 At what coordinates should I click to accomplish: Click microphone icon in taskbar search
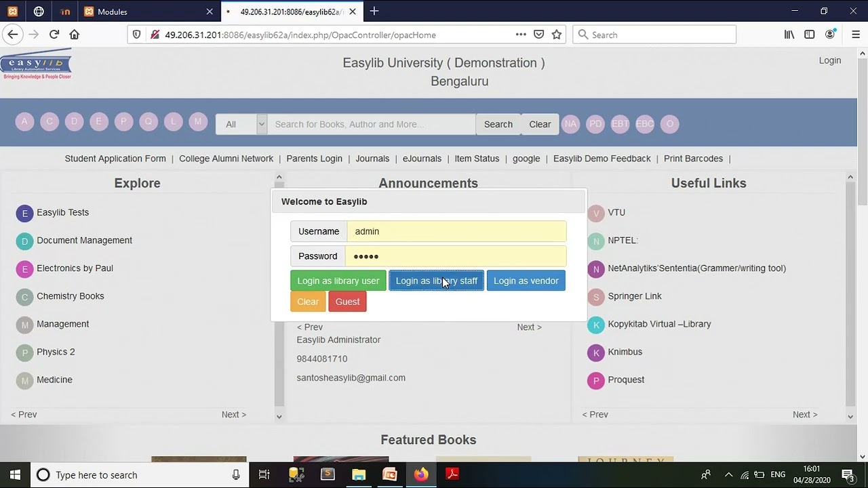(x=236, y=475)
